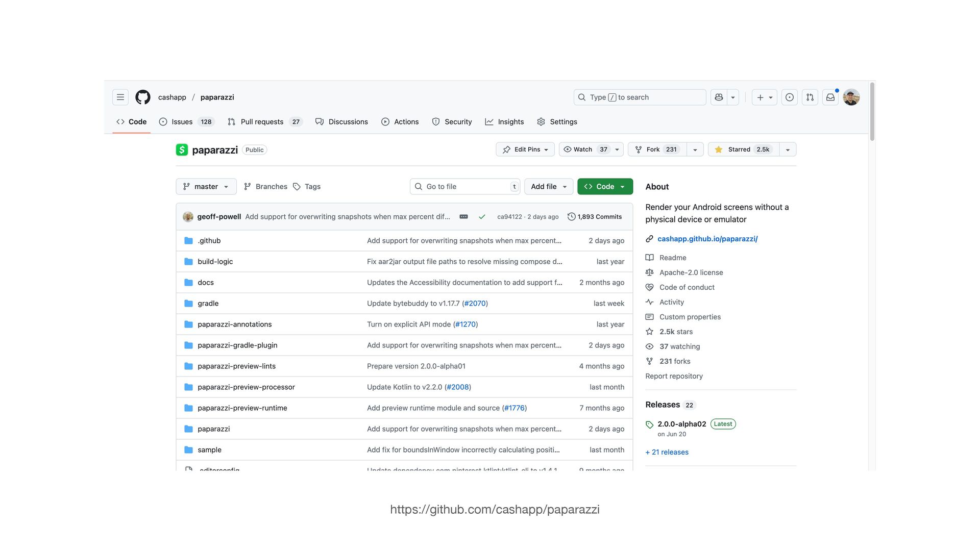Screen dimensions: 980x551
Task: Expand commit message ellipsis button
Action: pyautogui.click(x=463, y=217)
